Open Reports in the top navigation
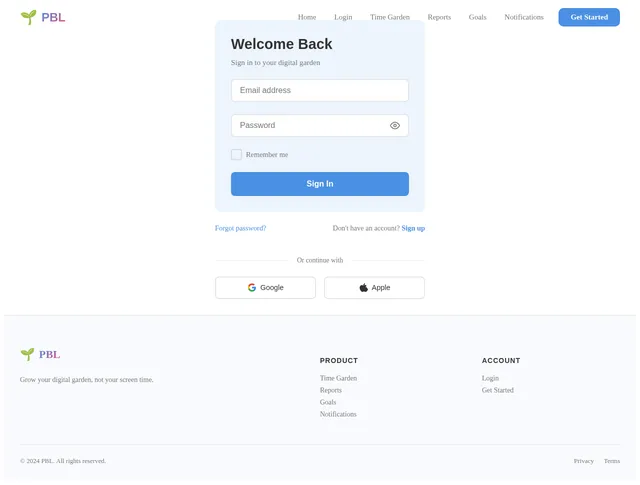Screen dimensions: 640x485 (439, 17)
